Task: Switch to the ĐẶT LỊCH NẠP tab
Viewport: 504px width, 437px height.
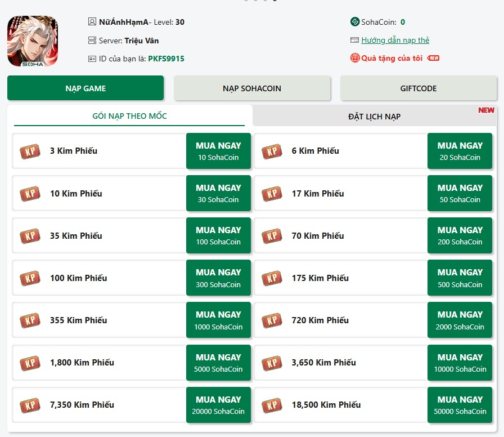Action: pyautogui.click(x=374, y=116)
